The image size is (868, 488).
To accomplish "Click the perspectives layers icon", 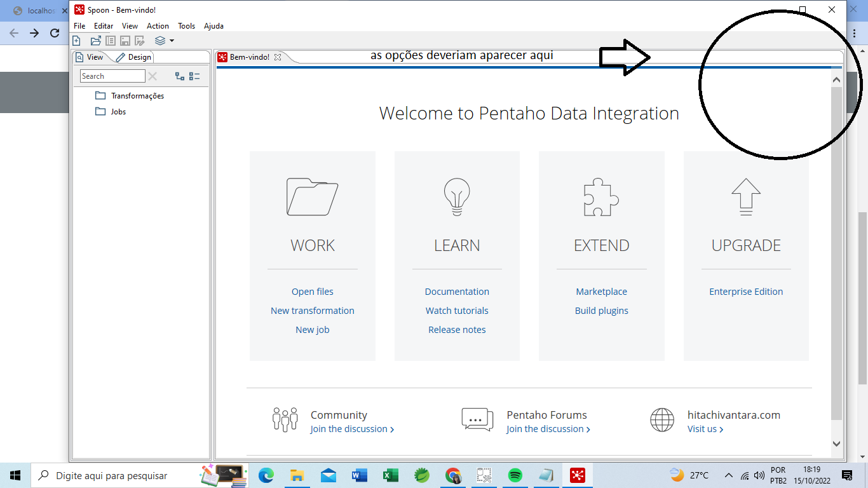I will [160, 41].
